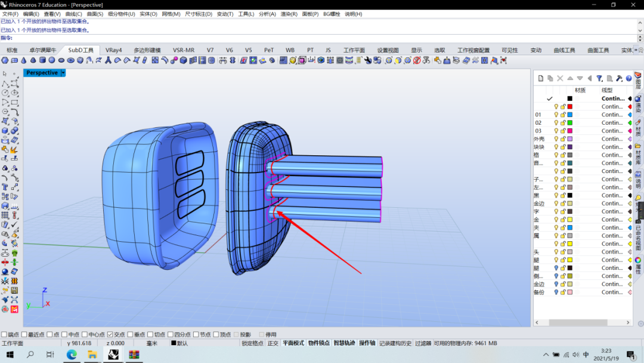Click the SubD pipe-branch icon in toolbar

[x=108, y=60]
